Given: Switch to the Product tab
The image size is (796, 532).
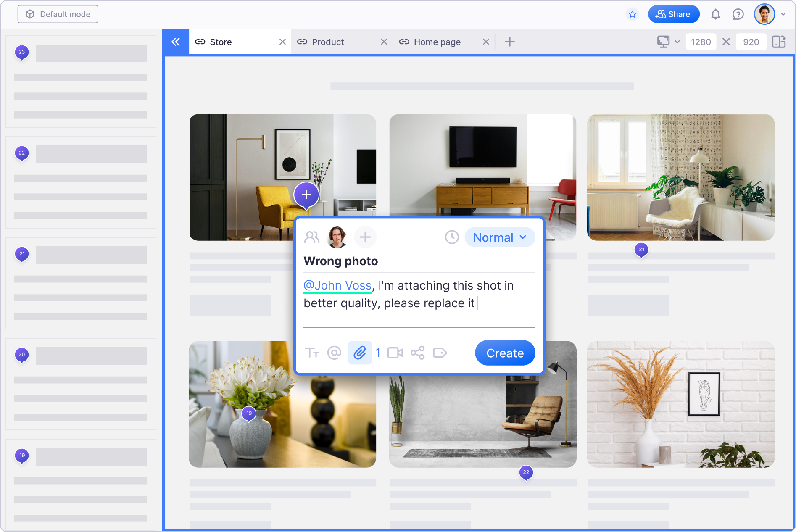Looking at the screenshot, I should 328,42.
